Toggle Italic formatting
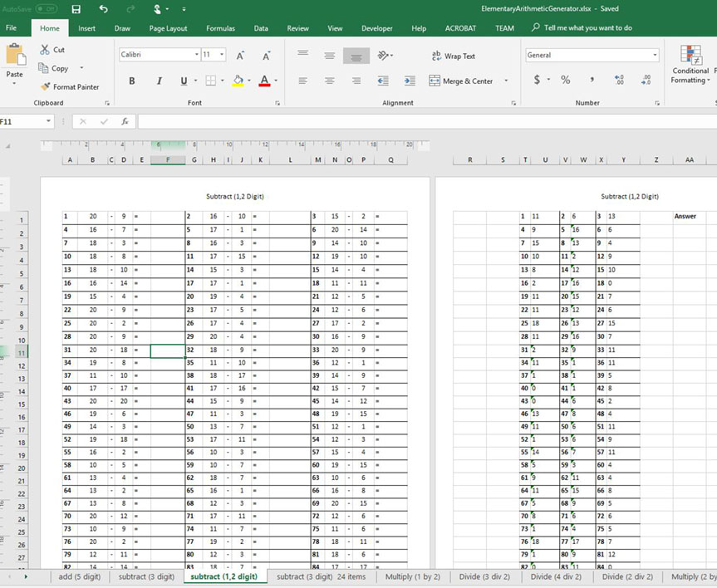This screenshot has width=717, height=588. tap(159, 81)
